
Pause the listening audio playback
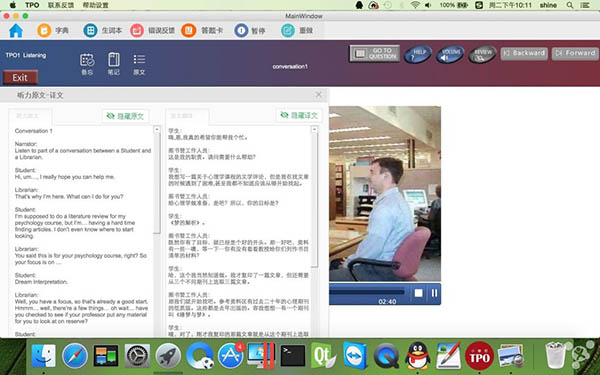tap(434, 293)
